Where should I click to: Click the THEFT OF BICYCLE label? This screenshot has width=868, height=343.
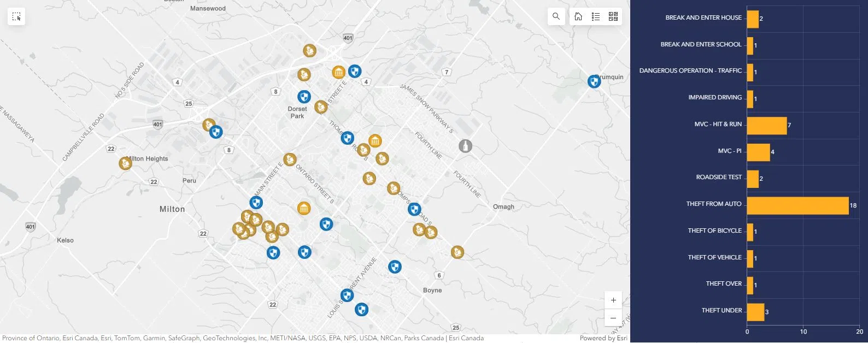point(714,230)
